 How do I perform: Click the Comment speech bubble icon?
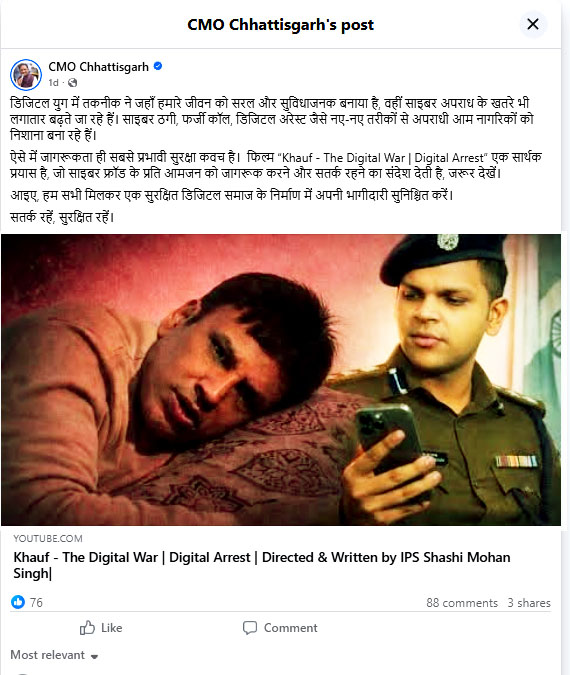pos(250,628)
